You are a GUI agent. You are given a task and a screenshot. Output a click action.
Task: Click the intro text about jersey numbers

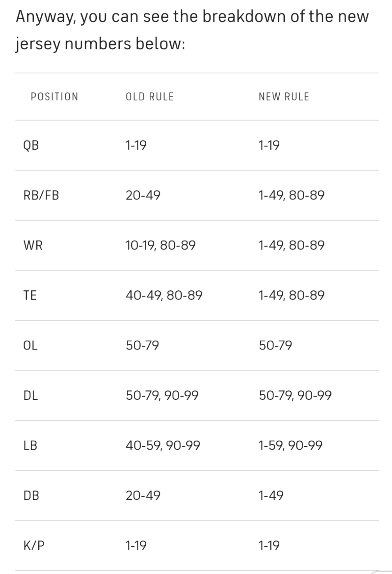[192, 30]
